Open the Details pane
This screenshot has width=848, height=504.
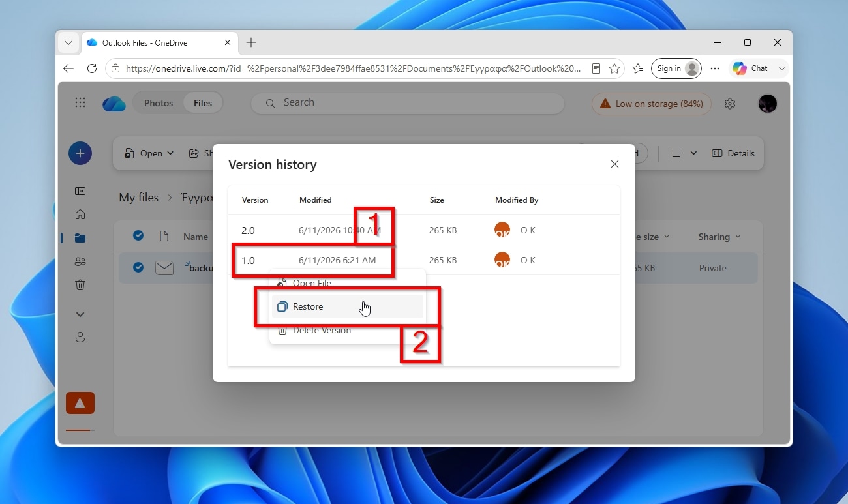(733, 153)
